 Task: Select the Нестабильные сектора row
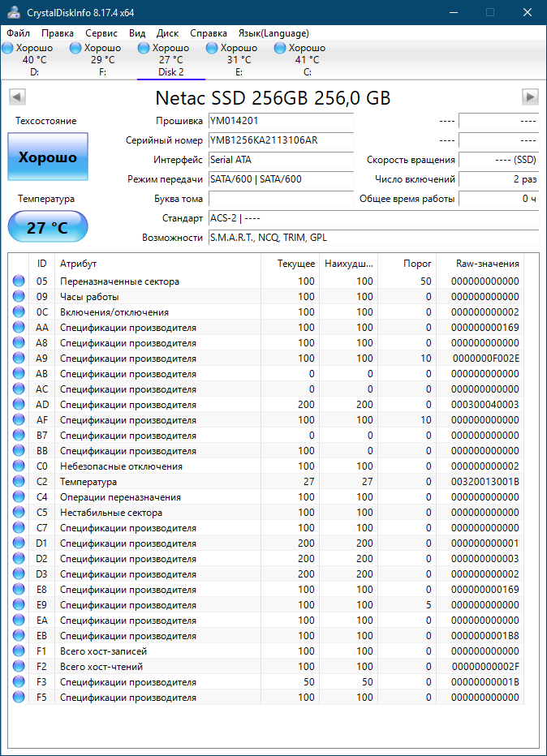click(x=266, y=512)
